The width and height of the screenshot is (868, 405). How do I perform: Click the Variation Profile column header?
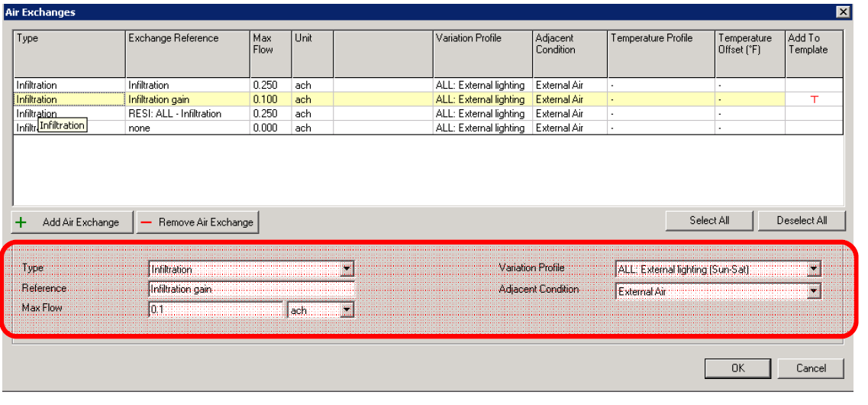[482, 53]
